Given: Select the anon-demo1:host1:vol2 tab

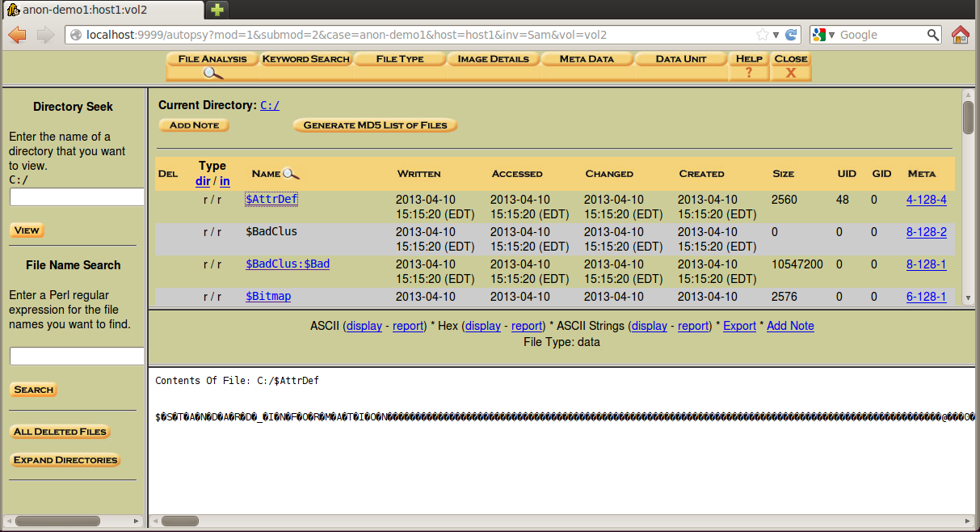Looking at the screenshot, I should [102, 10].
